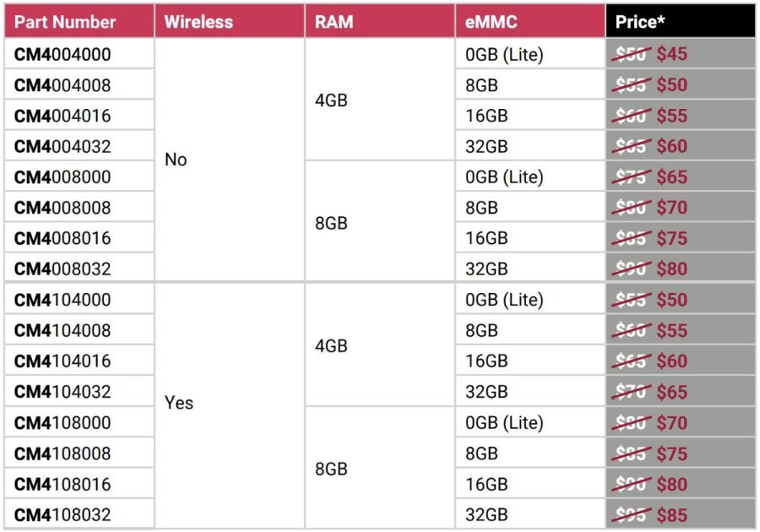Click part number CM4008008
The height and width of the screenshot is (532, 760).
(x=62, y=208)
